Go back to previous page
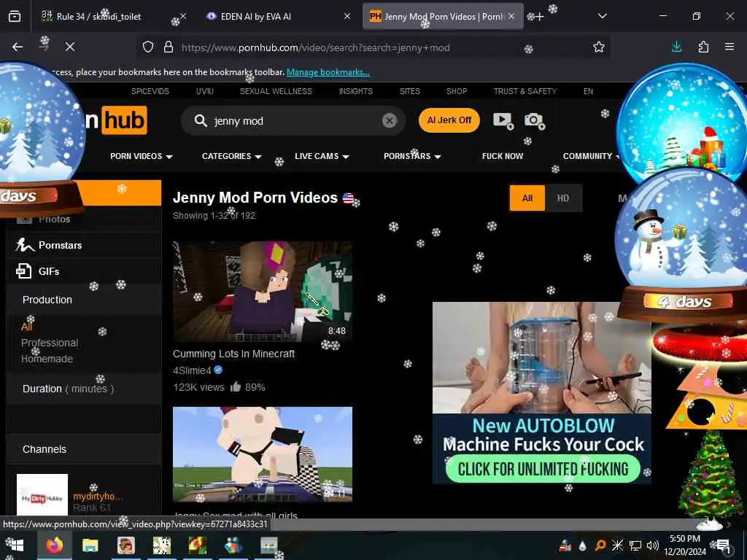The height and width of the screenshot is (560, 747). coord(18,47)
